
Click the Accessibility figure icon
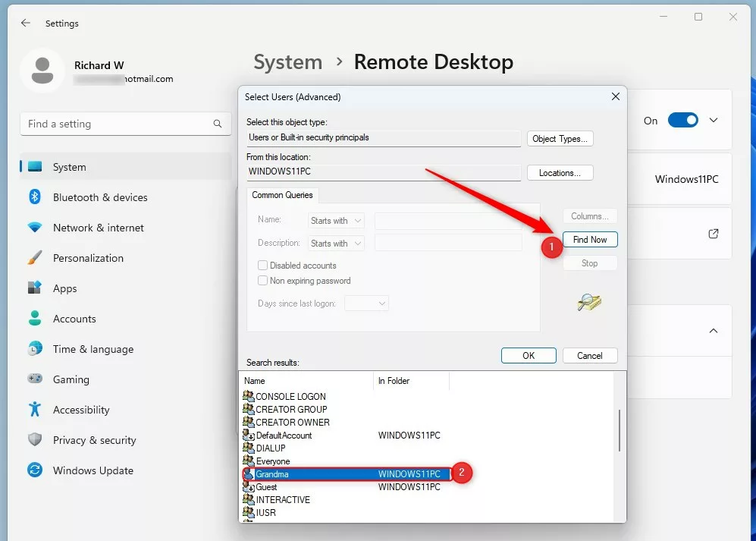(x=35, y=409)
